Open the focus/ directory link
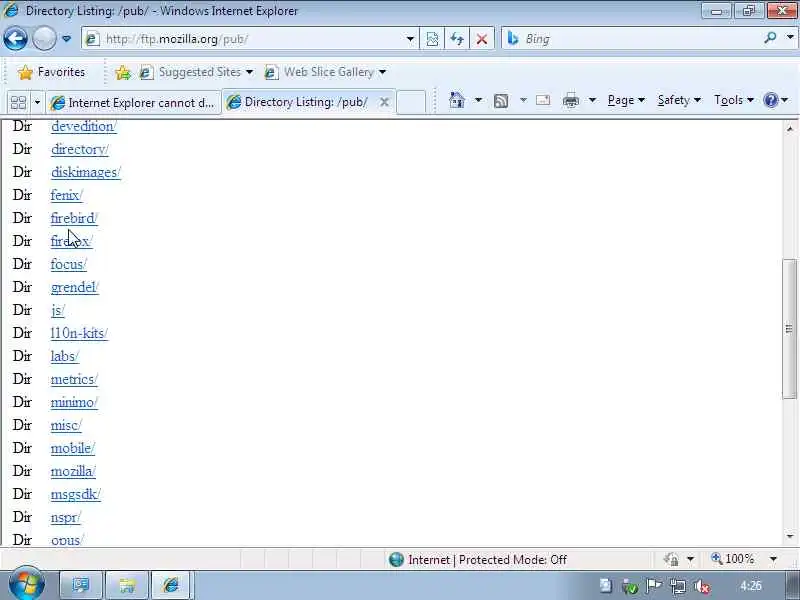This screenshot has height=600, width=800. pyautogui.click(x=69, y=264)
